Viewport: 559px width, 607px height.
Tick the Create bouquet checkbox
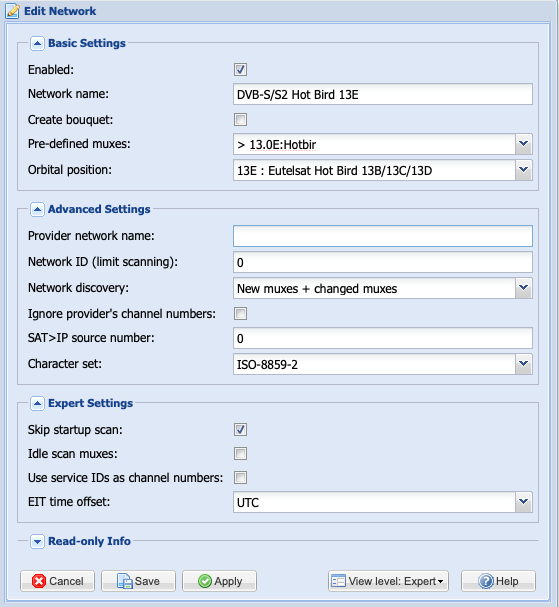tap(240, 120)
